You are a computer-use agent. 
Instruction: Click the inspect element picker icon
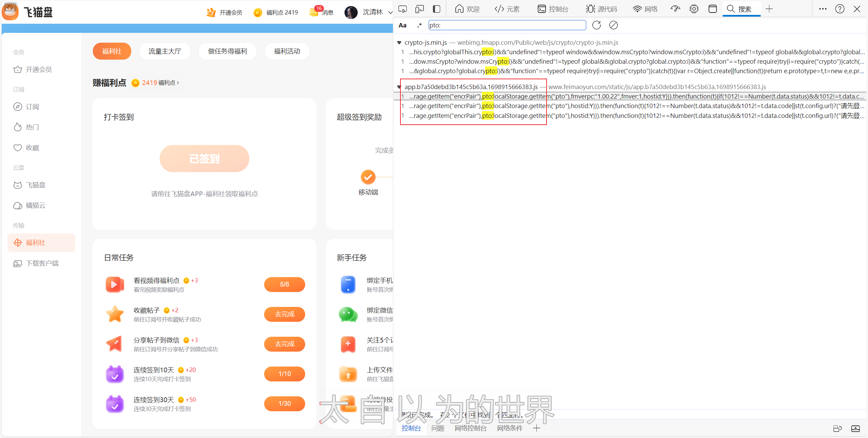(402, 9)
